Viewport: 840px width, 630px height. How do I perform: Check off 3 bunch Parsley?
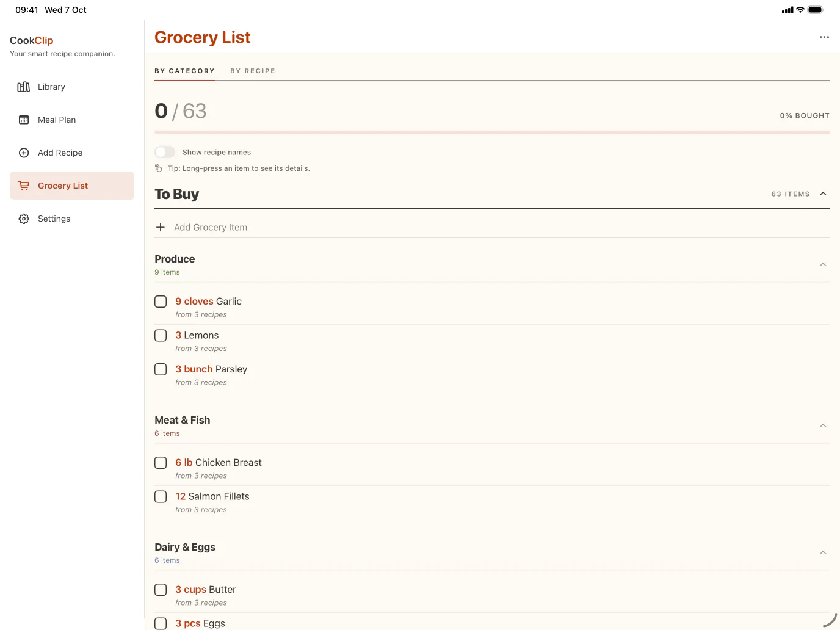[x=161, y=369]
